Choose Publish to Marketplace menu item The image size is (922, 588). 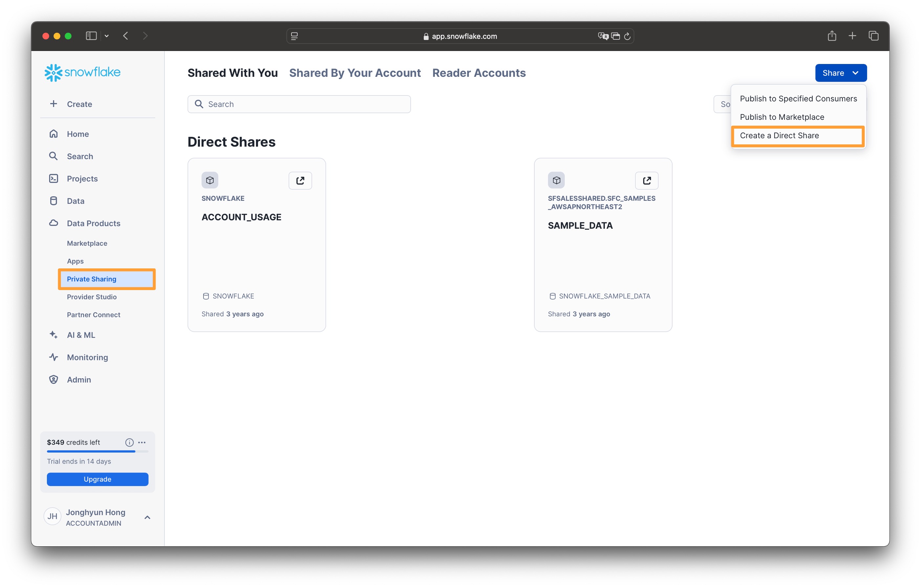point(782,117)
